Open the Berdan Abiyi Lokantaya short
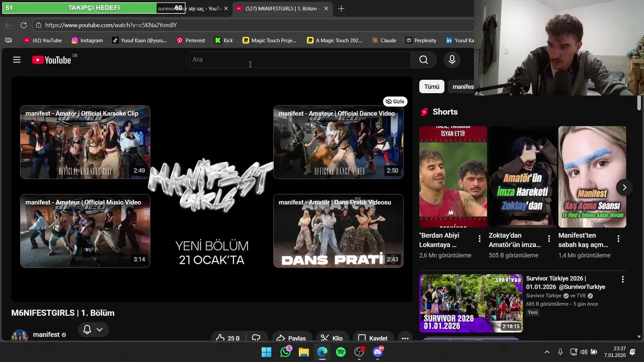 (453, 177)
